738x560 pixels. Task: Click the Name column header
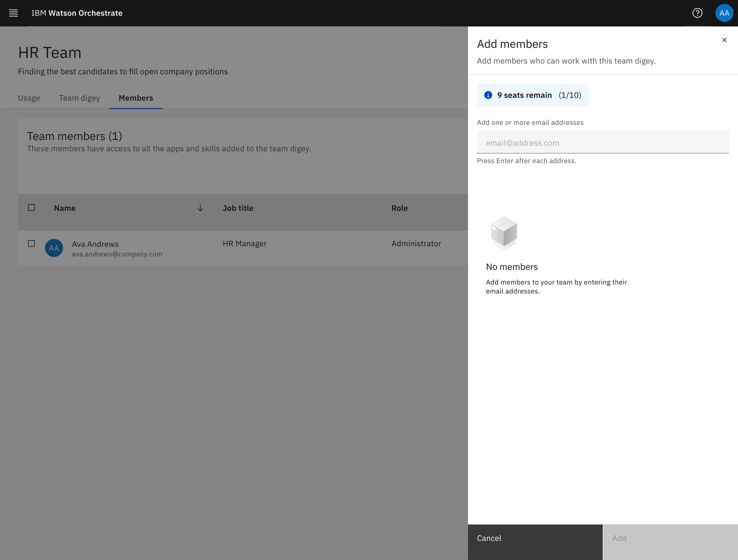(x=65, y=208)
